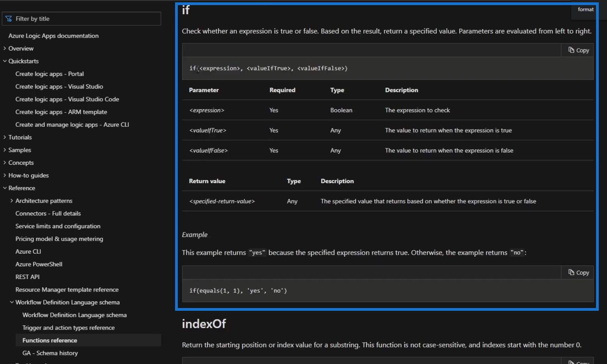Screen dimensions: 607x364
Task: Open Connectors - Full details
Action: point(48,214)
